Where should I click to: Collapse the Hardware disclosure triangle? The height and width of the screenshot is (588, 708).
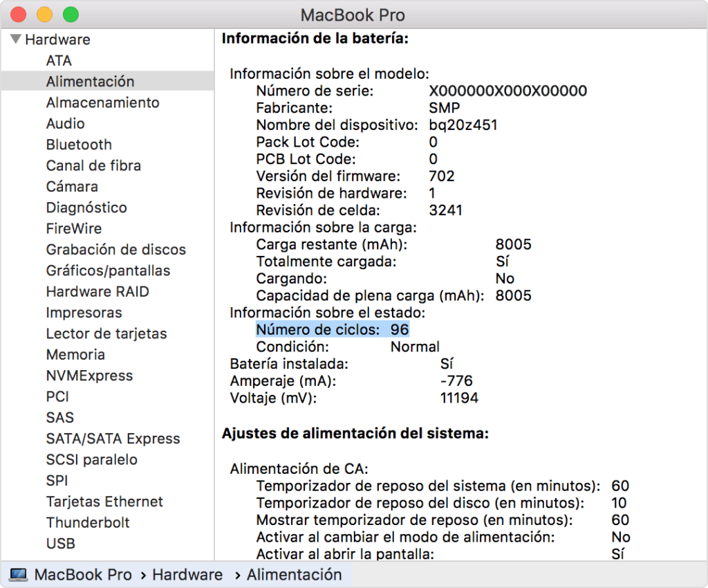point(16,39)
